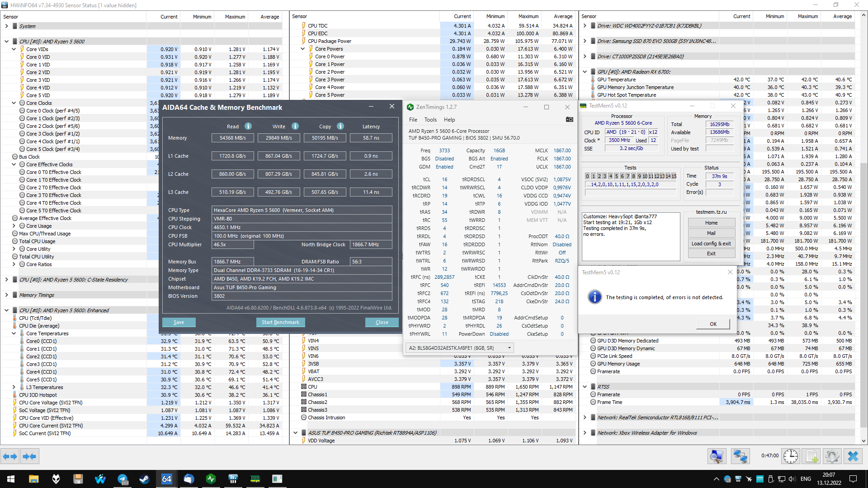The image size is (868, 488).
Task: Open Steam from the Windows taskbar
Action: click(144, 479)
